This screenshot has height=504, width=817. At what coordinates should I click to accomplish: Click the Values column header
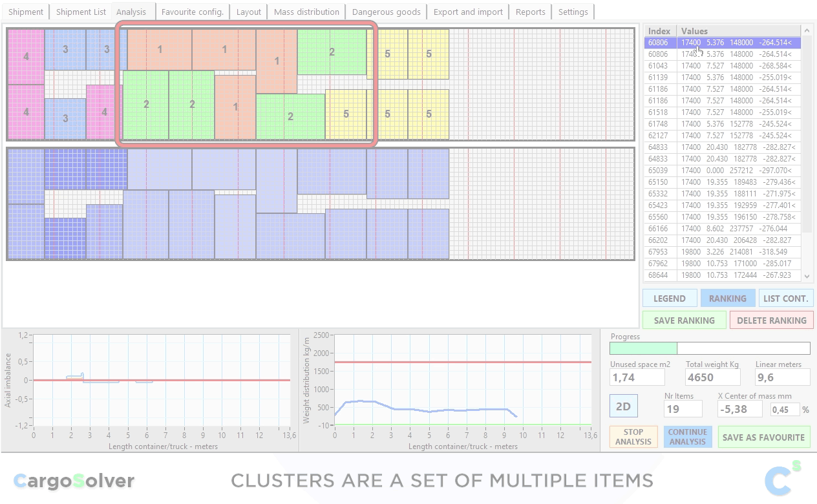pyautogui.click(x=737, y=31)
